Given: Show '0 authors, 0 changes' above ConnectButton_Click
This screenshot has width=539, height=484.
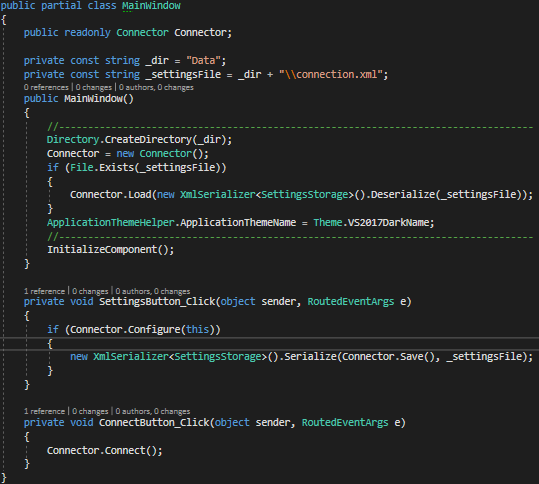Looking at the screenshot, I should [153, 411].
